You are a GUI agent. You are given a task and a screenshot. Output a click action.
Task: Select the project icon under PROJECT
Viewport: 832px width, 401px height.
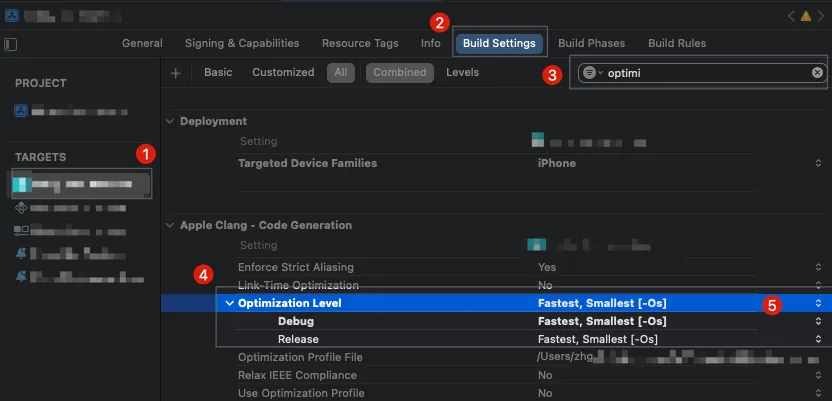tap(20, 111)
